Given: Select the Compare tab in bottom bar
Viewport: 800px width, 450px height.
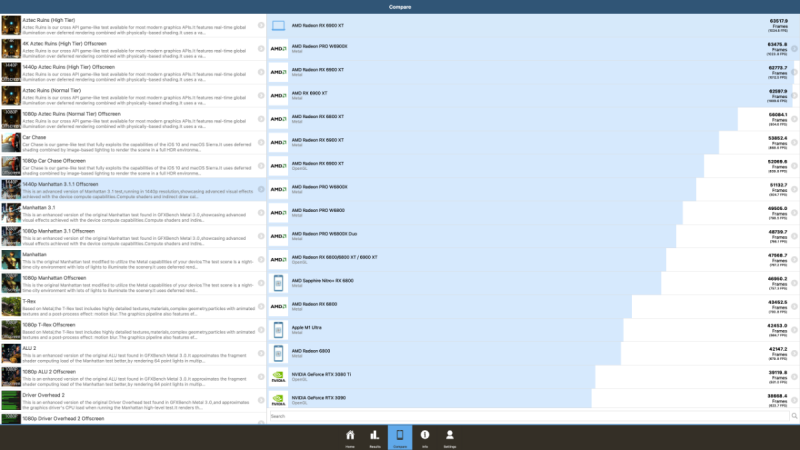Looking at the screenshot, I should tap(400, 438).
